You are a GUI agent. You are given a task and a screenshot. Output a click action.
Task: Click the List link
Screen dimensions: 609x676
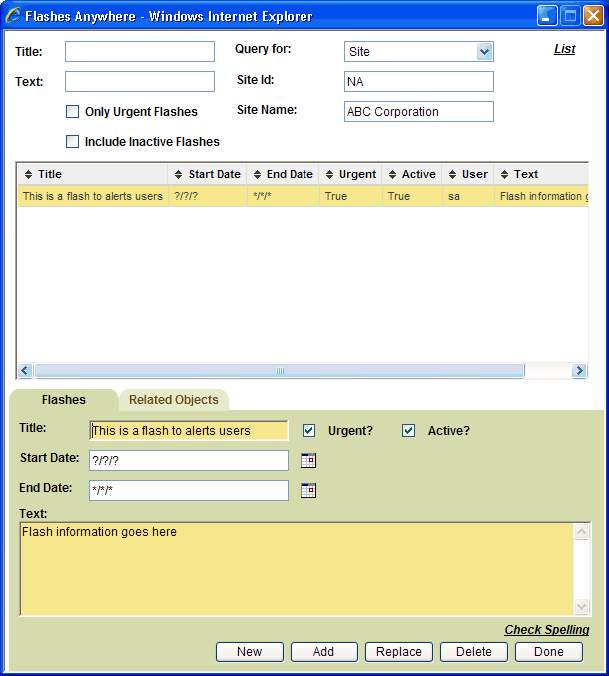[x=565, y=49]
